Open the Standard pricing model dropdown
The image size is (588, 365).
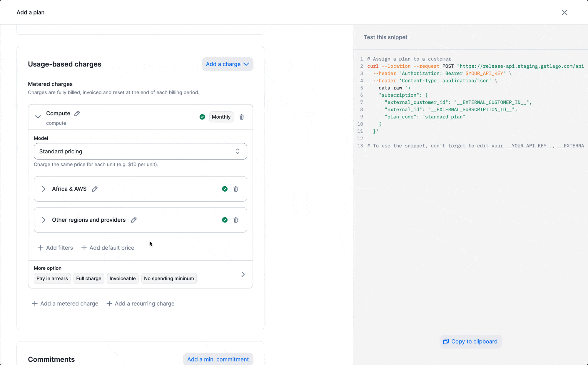coord(140,151)
